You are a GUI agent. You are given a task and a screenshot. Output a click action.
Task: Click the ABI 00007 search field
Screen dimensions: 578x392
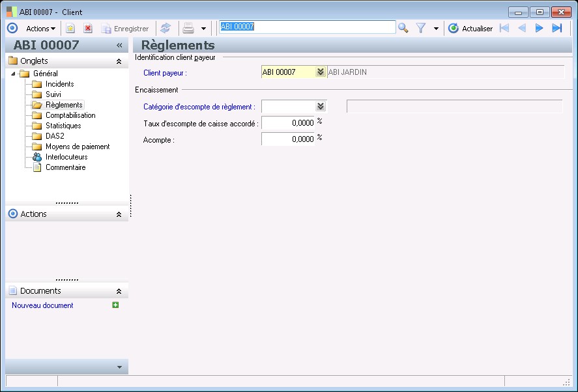308,27
